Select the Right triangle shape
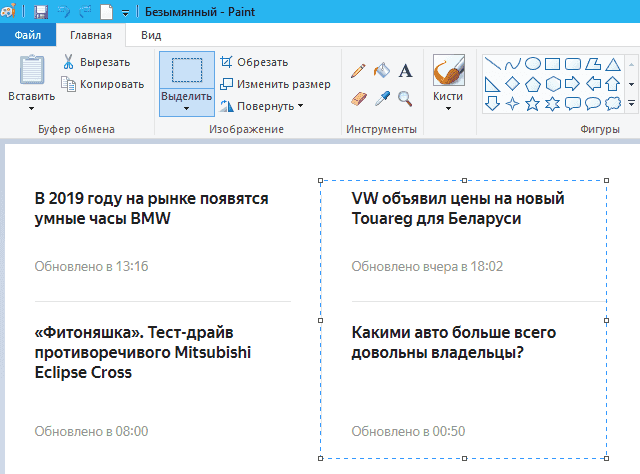 tap(492, 84)
